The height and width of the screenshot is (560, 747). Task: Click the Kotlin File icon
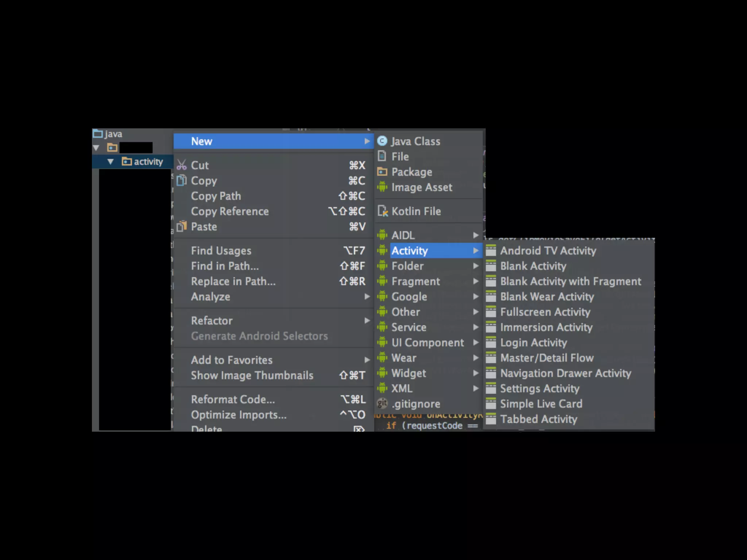(382, 211)
